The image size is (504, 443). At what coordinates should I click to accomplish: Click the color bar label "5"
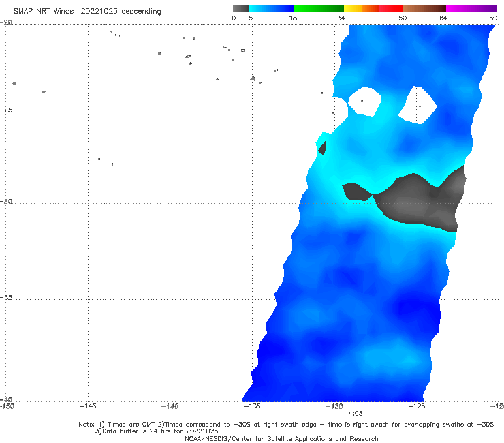251,18
